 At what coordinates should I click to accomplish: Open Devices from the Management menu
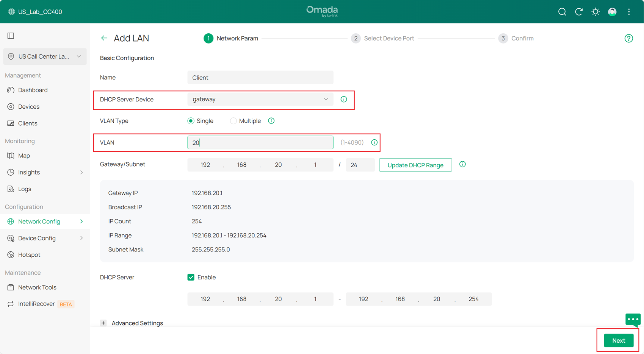coord(28,106)
